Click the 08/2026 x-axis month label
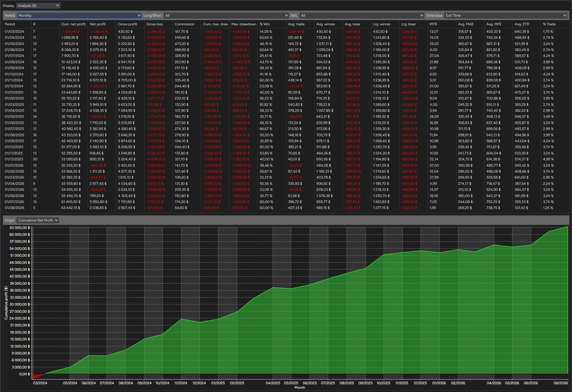Image resolution: width=572 pixels, height=392 pixels. (561, 383)
